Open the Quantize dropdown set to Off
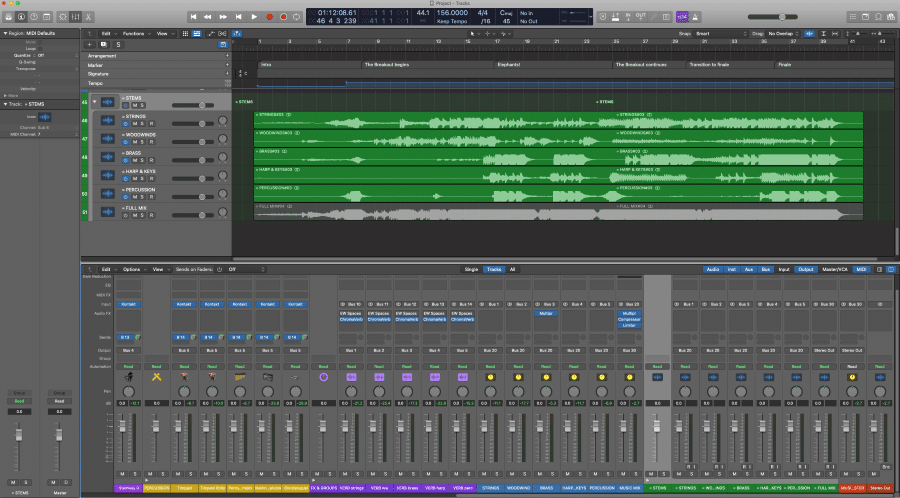 tap(57, 55)
